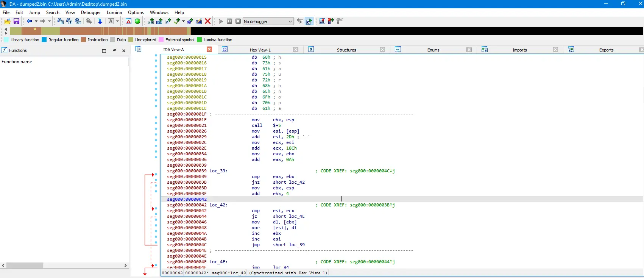Click the convert-to-code toolbar icon

point(151,21)
